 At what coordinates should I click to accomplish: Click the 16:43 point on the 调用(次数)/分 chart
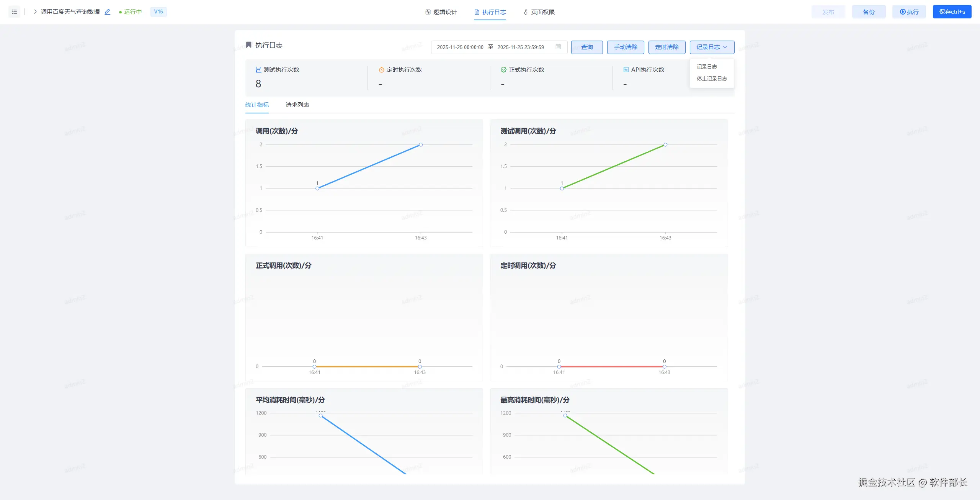(x=421, y=144)
